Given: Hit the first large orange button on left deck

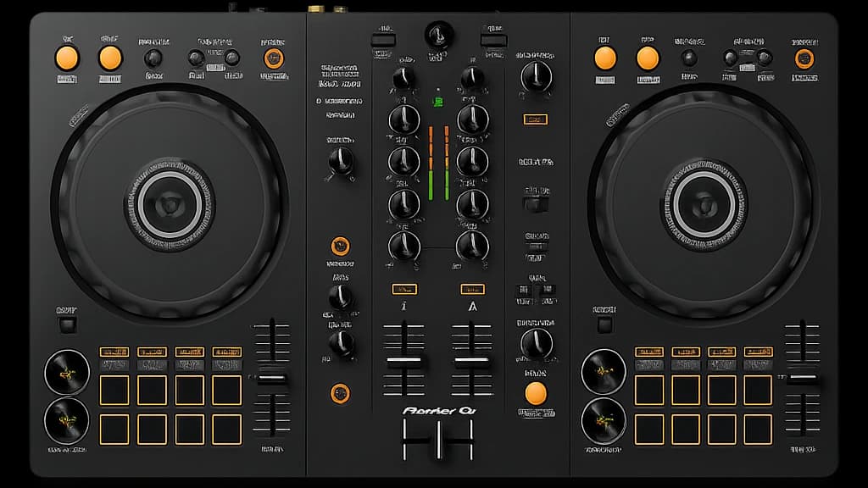Looking at the screenshot, I should click(x=67, y=58).
